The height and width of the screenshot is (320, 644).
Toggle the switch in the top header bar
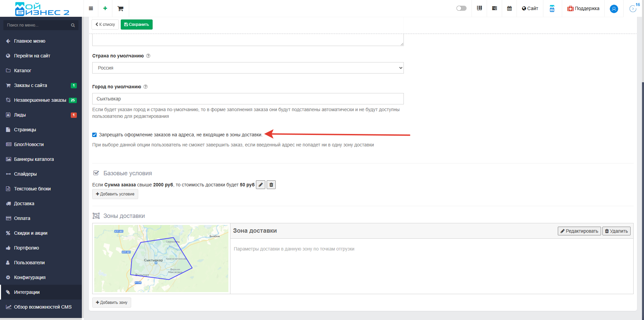click(461, 8)
